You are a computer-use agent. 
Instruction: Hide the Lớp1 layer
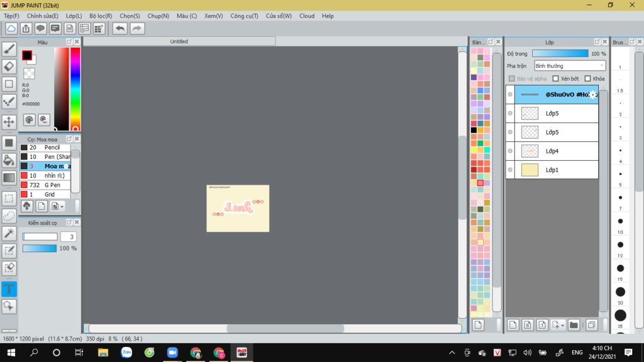(510, 170)
